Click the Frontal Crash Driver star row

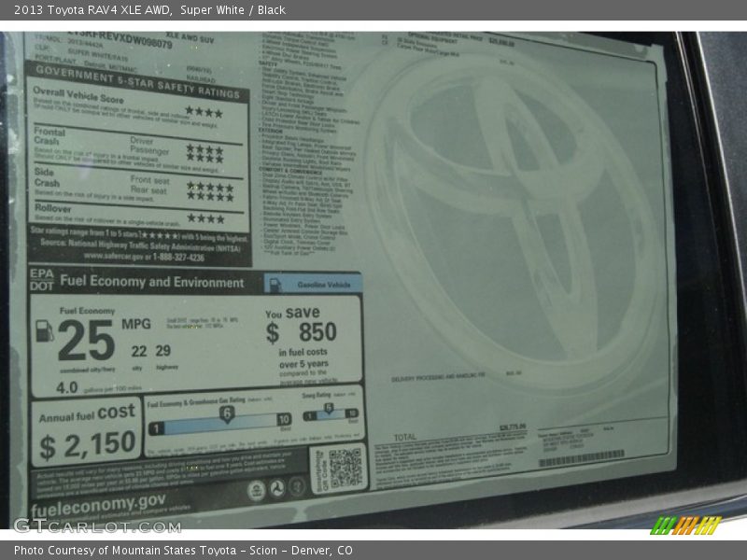[204, 149]
